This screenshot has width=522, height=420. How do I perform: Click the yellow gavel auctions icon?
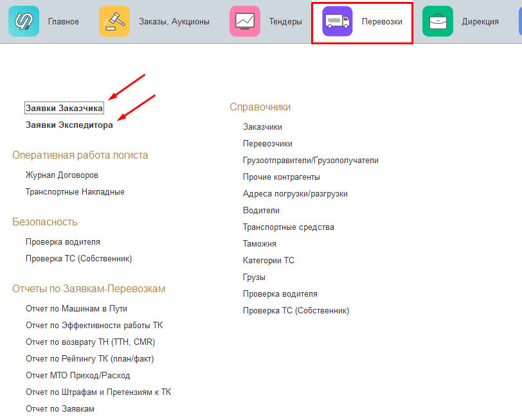[x=114, y=21]
